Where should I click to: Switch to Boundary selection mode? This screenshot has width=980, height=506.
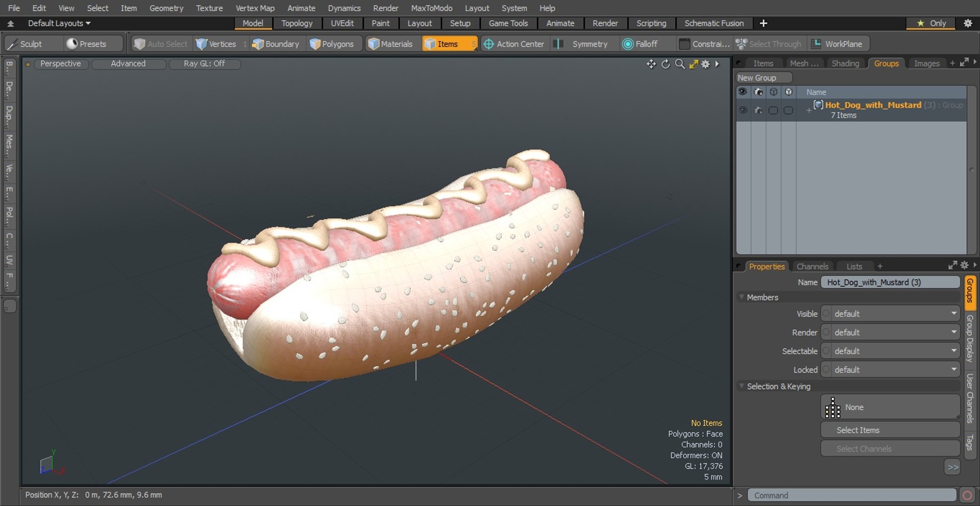pyautogui.click(x=276, y=44)
